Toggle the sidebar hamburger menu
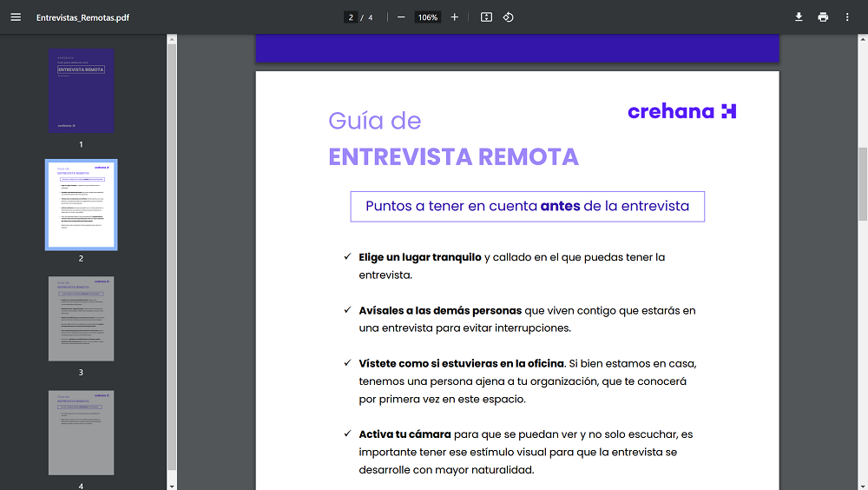The height and width of the screenshot is (490, 868). pos(16,17)
